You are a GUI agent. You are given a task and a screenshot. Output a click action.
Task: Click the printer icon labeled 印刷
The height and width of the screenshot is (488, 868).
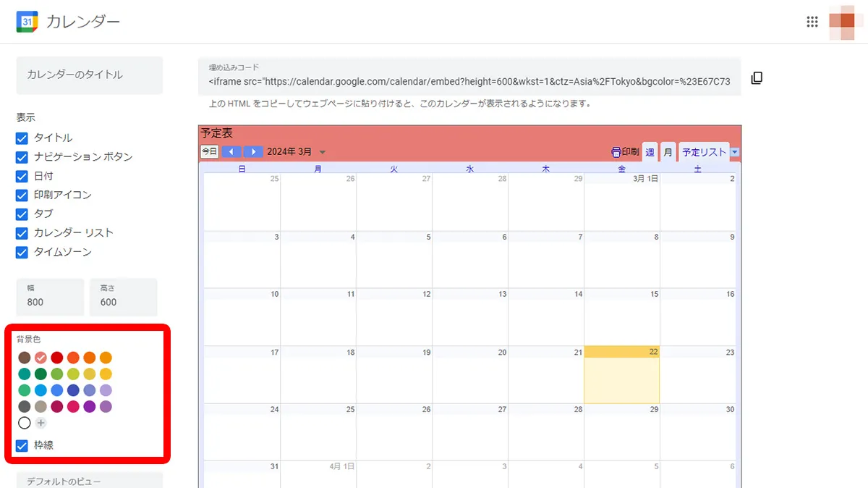click(x=624, y=152)
